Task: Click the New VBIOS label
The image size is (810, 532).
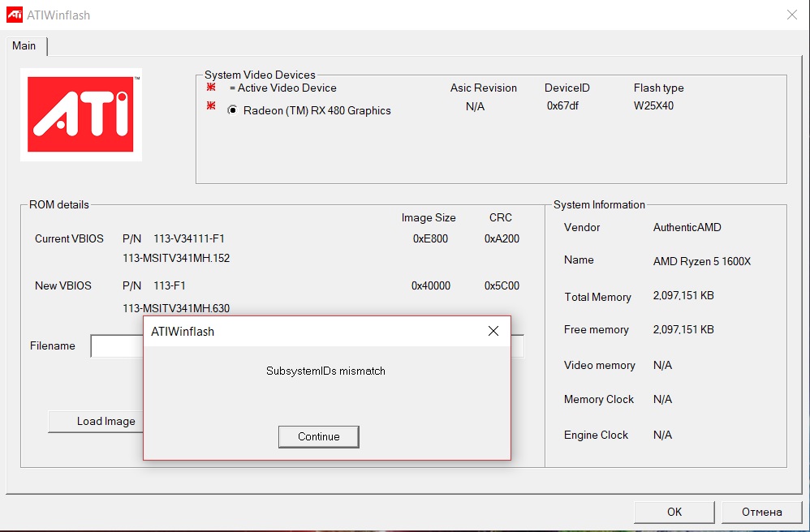Action: click(63, 285)
